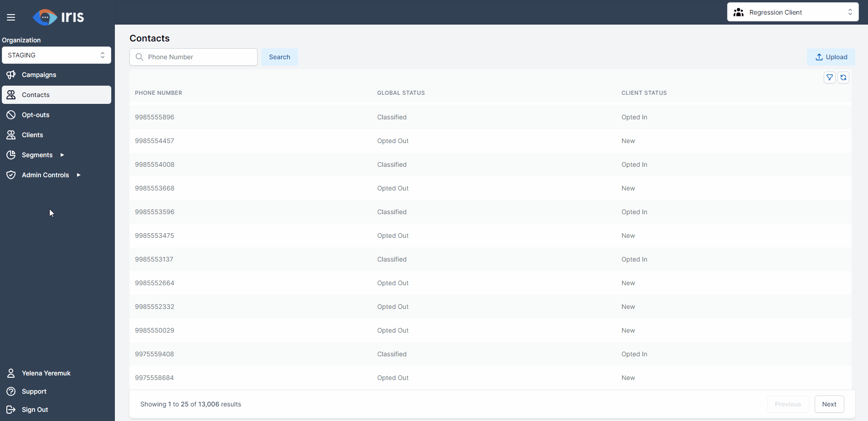Select phone number 9985554457
This screenshot has height=421, width=868.
tap(155, 141)
